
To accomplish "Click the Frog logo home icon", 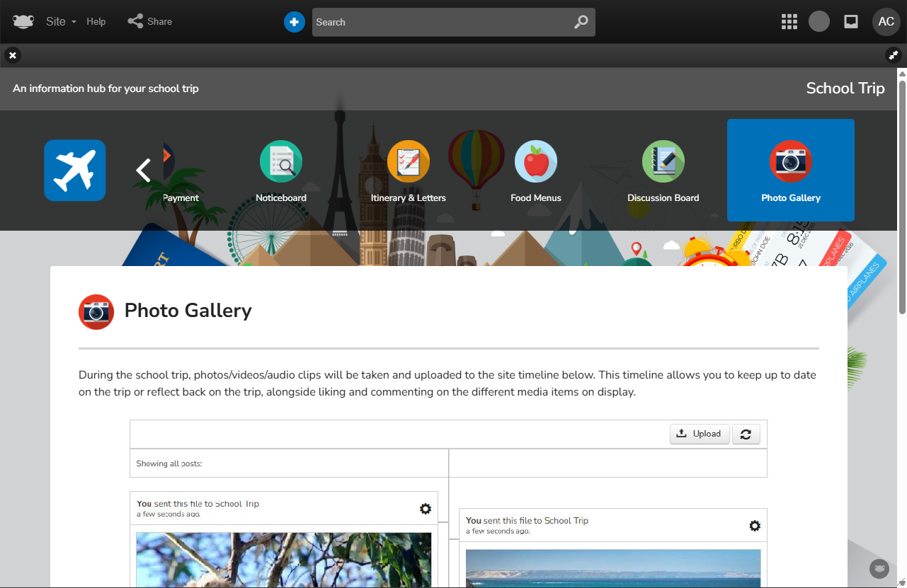I will tap(23, 21).
